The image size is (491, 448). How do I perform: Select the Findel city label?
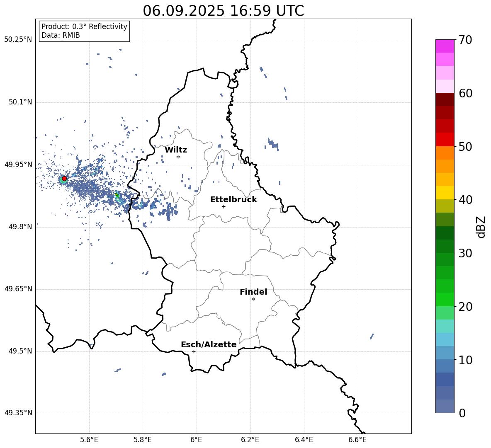tap(253, 292)
